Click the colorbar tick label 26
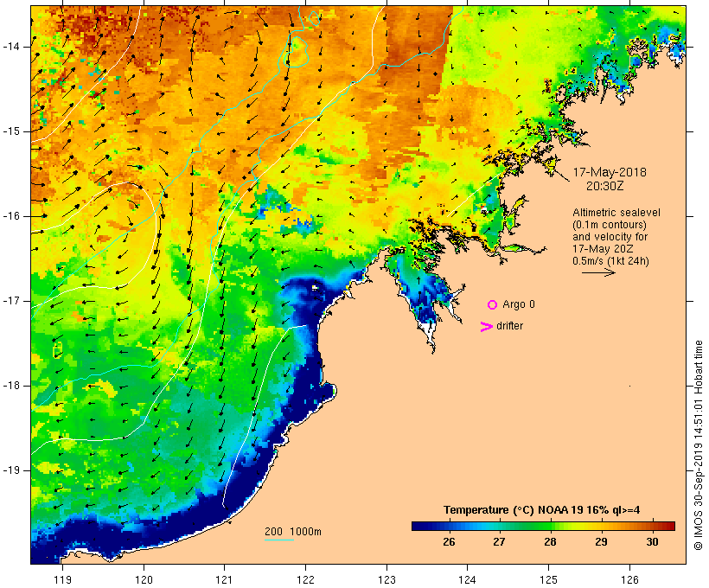This screenshot has height=588, width=709. 449,542
